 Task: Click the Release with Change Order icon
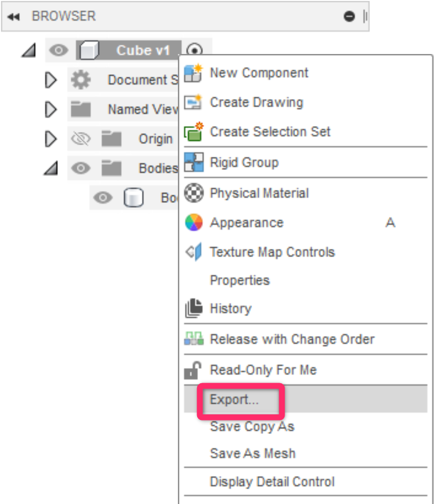pos(193,339)
